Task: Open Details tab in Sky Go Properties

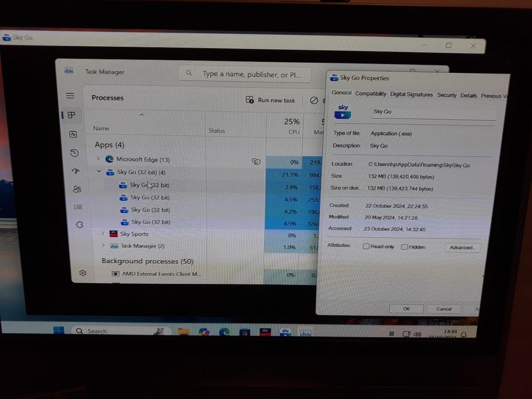Action: tap(469, 96)
